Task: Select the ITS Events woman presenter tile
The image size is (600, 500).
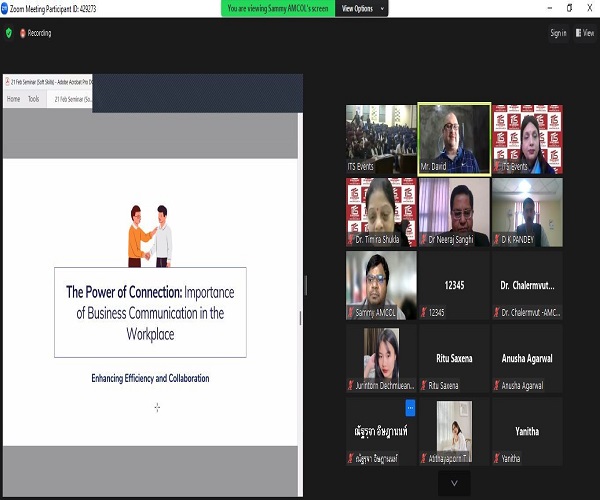Action: pos(527,139)
